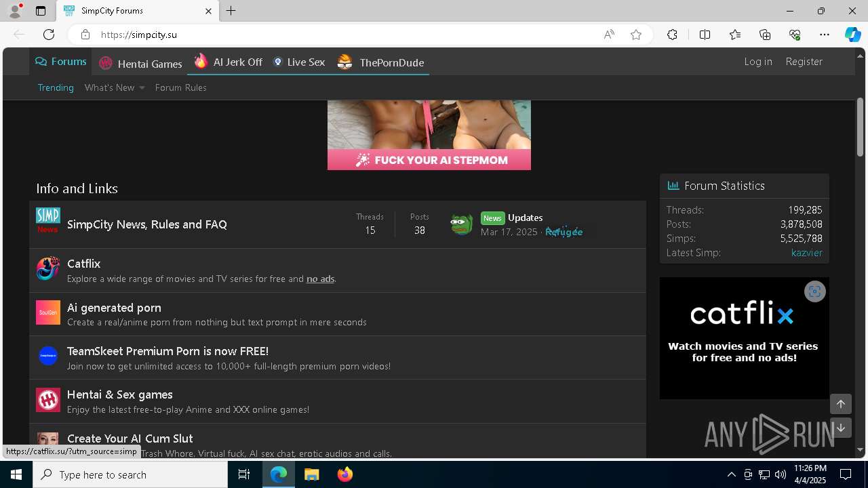Image resolution: width=868 pixels, height=488 pixels.
Task: Add this page to favorites star icon
Action: click(636, 35)
